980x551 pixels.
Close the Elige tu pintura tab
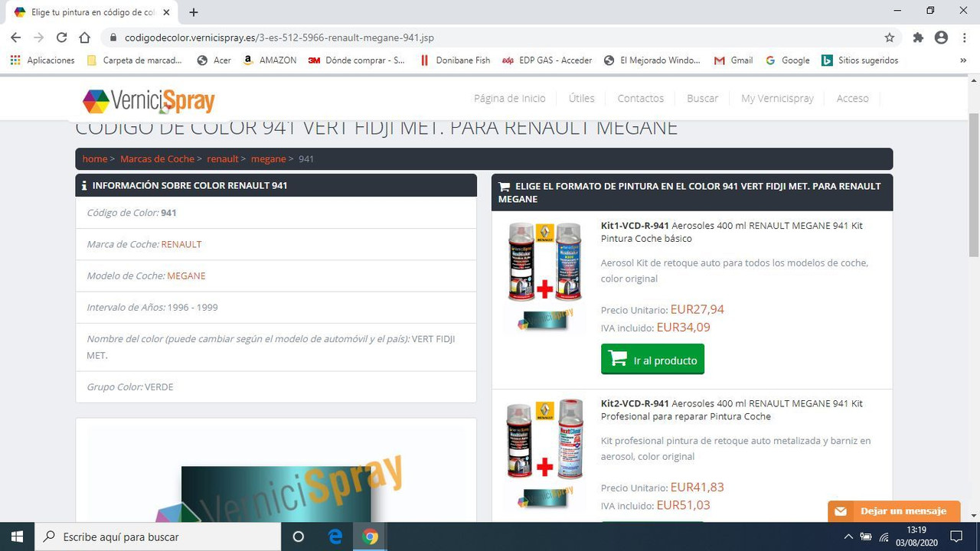[166, 12]
